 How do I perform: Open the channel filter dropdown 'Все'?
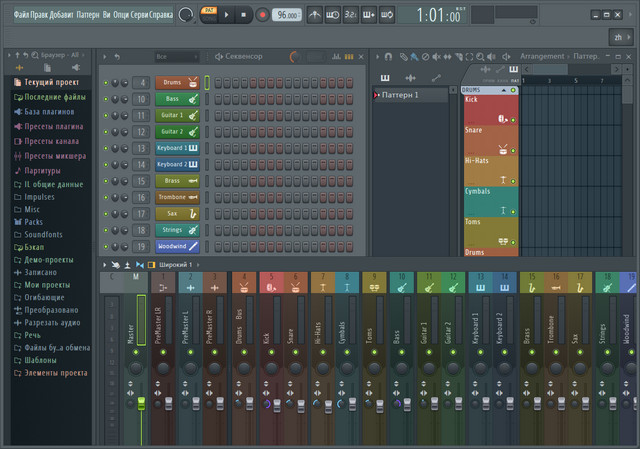pyautogui.click(x=175, y=56)
